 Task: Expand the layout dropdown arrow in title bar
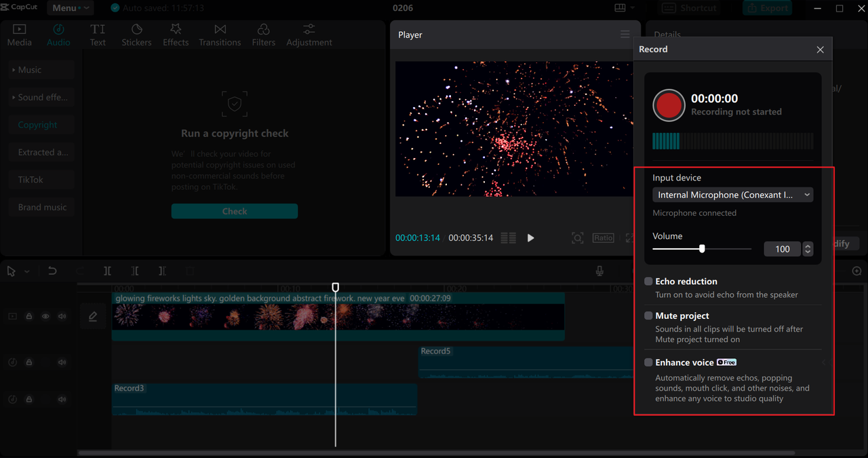tap(633, 8)
